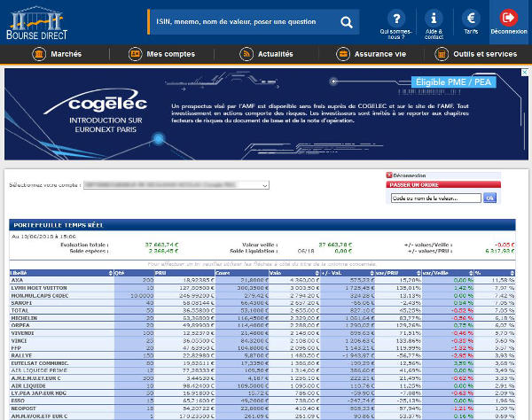Sort by the % column arrows
Image resolution: width=532 pixels, height=420 pixels.
[x=512, y=273]
